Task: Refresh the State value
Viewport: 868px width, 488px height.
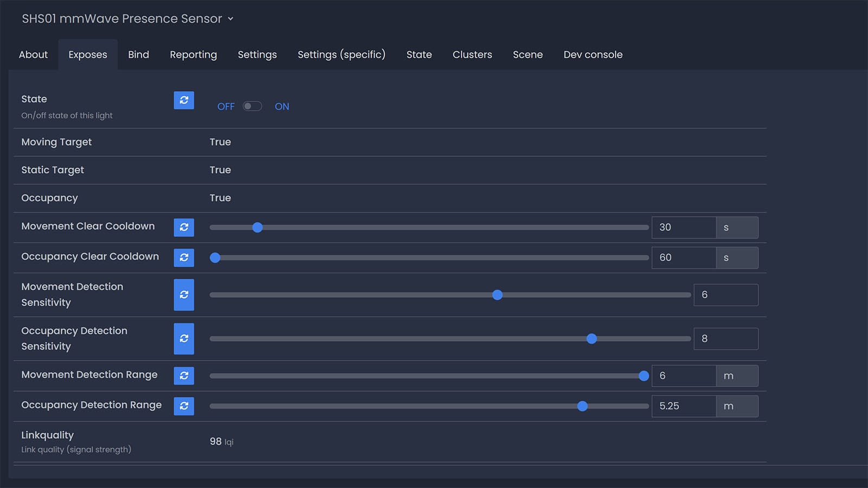Action: 184,100
